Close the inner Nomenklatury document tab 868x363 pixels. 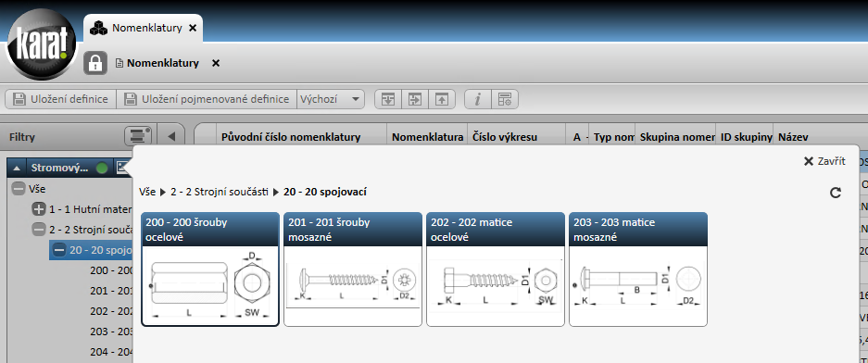216,63
